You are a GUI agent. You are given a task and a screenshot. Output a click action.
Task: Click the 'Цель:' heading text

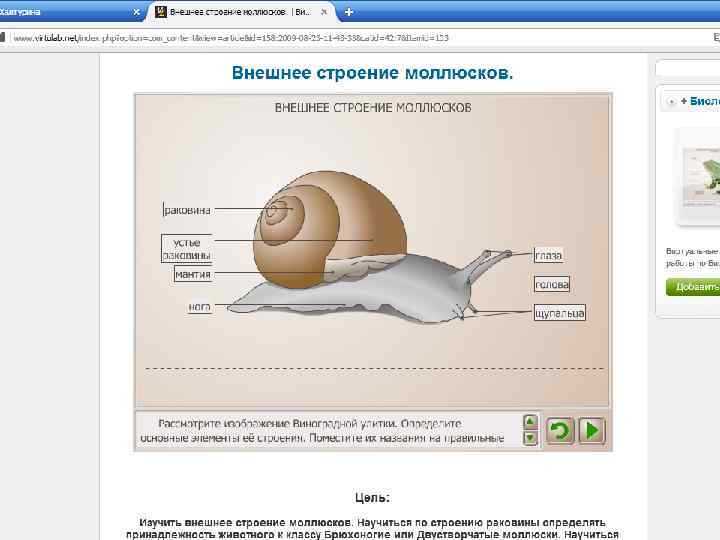pyautogui.click(x=372, y=498)
